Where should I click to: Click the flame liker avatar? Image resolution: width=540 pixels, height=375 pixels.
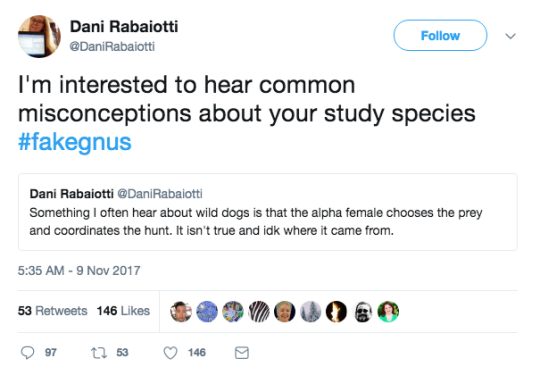tap(336, 312)
